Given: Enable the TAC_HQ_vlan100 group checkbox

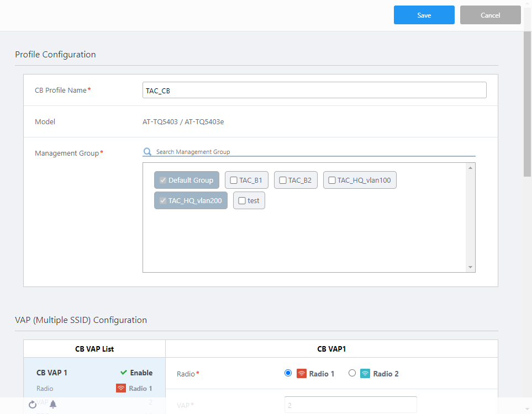Looking at the screenshot, I should [x=332, y=180].
